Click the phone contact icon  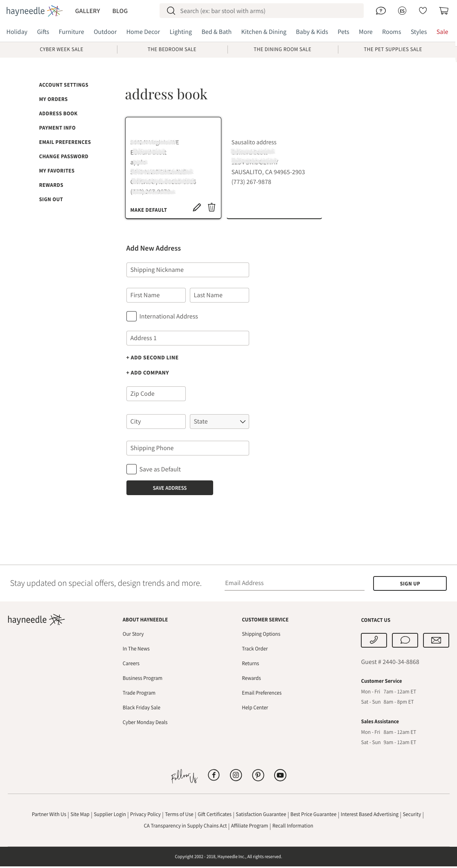coord(374,640)
